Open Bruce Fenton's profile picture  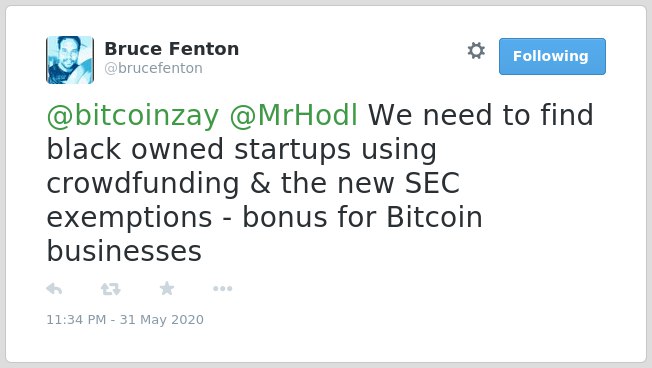pos(70,60)
